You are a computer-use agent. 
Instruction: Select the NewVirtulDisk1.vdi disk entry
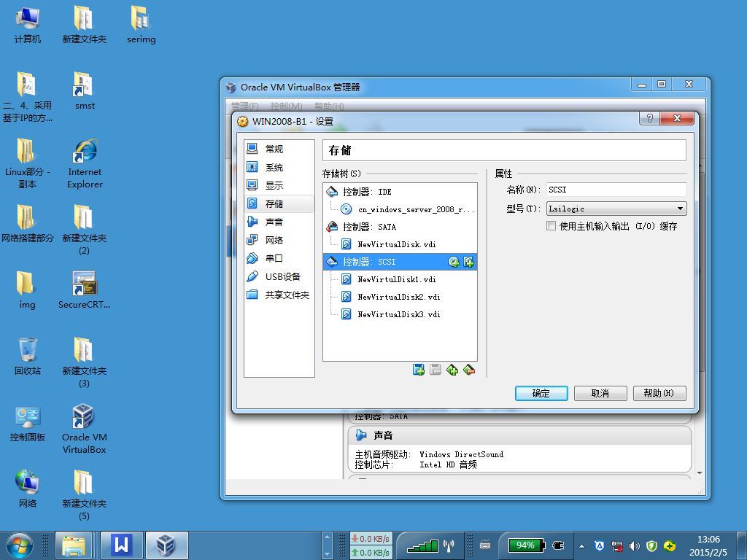click(400, 279)
